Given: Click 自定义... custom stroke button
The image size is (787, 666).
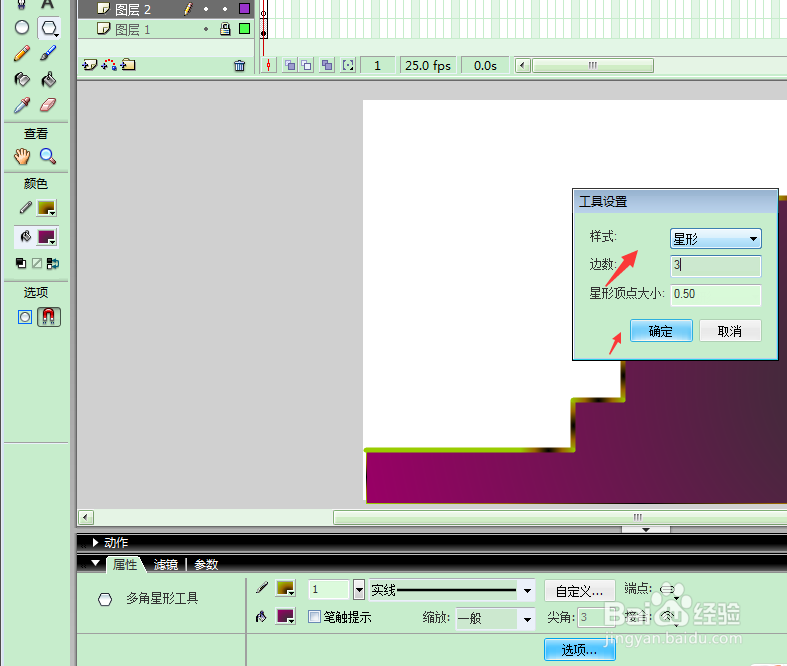Looking at the screenshot, I should click(x=579, y=591).
